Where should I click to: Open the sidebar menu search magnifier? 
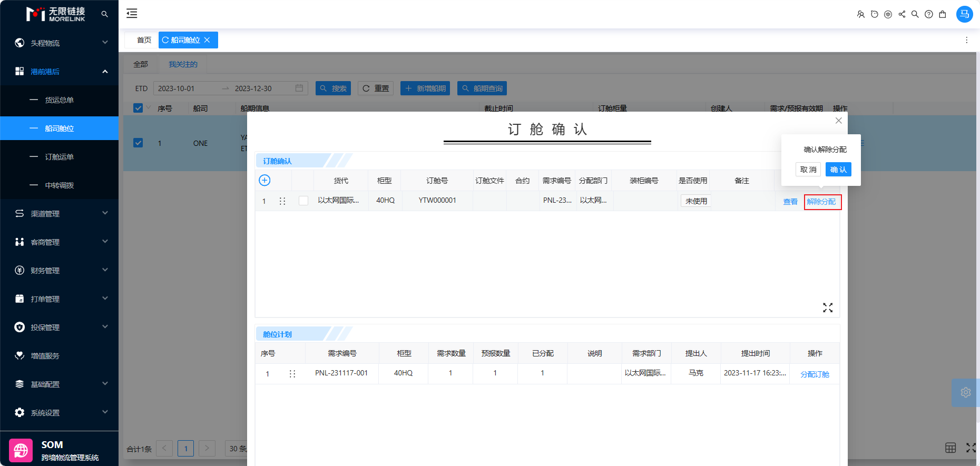[104, 14]
